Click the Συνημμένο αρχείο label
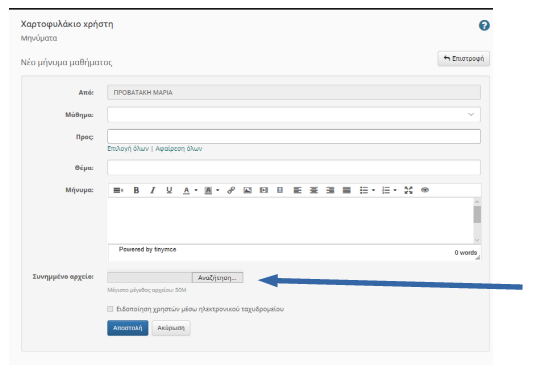Viewport: 544px width, 365px height. (63, 277)
